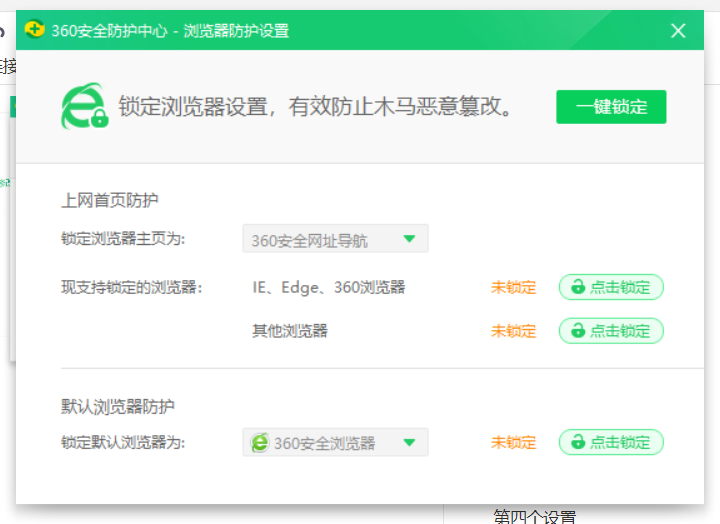Click the 锁定默认浏览器为 label

pyautogui.click(x=123, y=443)
